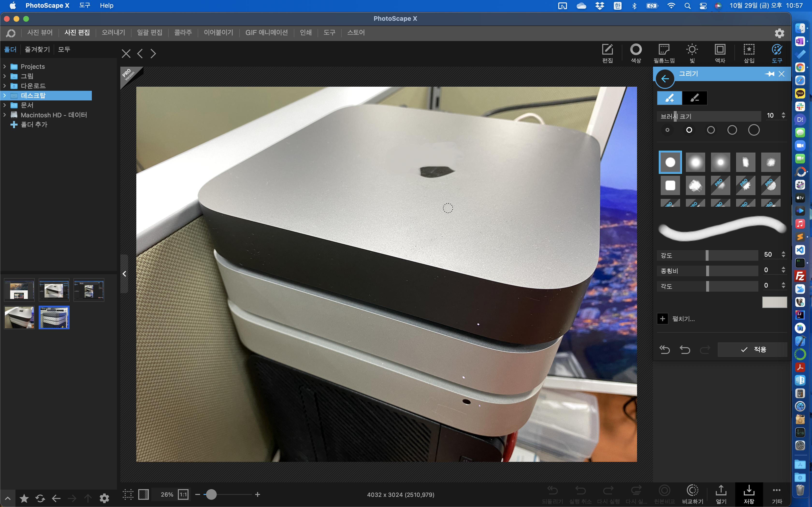This screenshot has height=507, width=812.
Task: Switch to the 콜라주 tab
Action: [x=183, y=33]
